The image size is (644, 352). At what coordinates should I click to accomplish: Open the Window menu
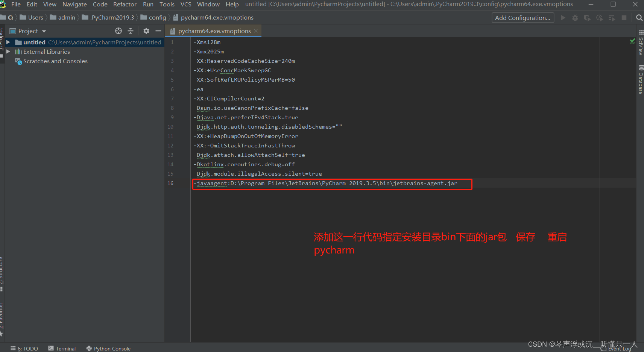pos(208,4)
